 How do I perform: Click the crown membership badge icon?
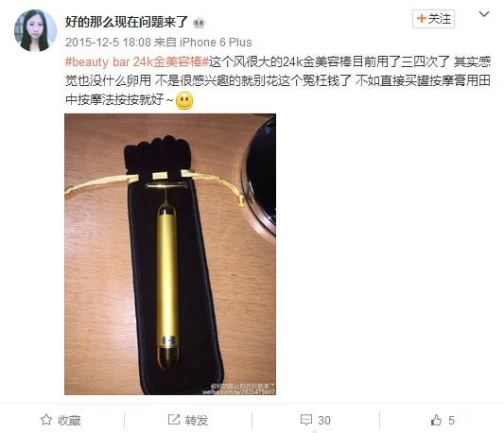coord(200,23)
